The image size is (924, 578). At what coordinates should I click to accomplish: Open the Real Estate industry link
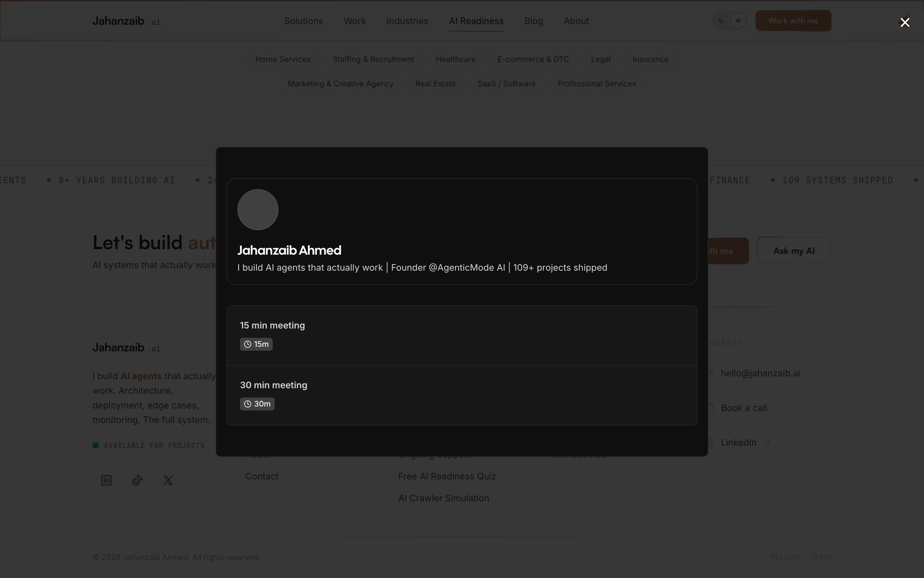[x=435, y=84]
